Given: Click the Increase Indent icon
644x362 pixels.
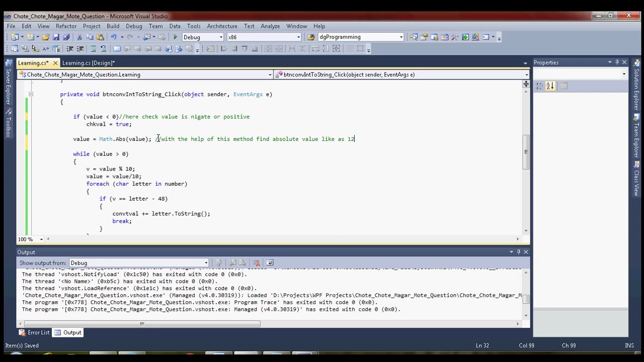Looking at the screenshot, I should (80, 49).
